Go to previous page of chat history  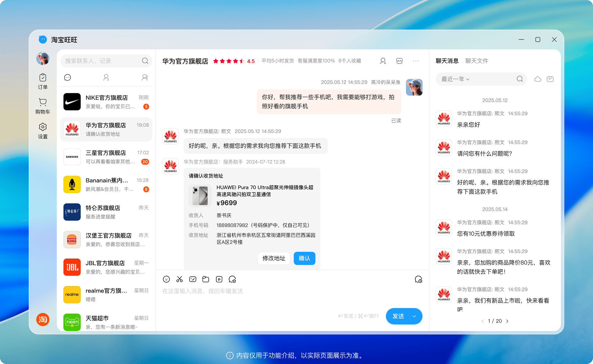(x=483, y=321)
